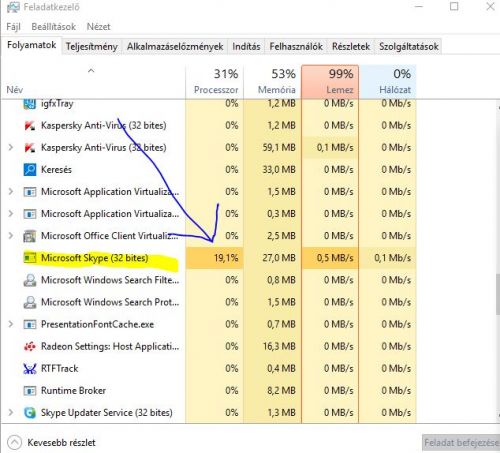Image resolution: width=500 pixels, height=453 pixels.
Task: Click the Microsoft Skype process icon
Action: tap(30, 258)
